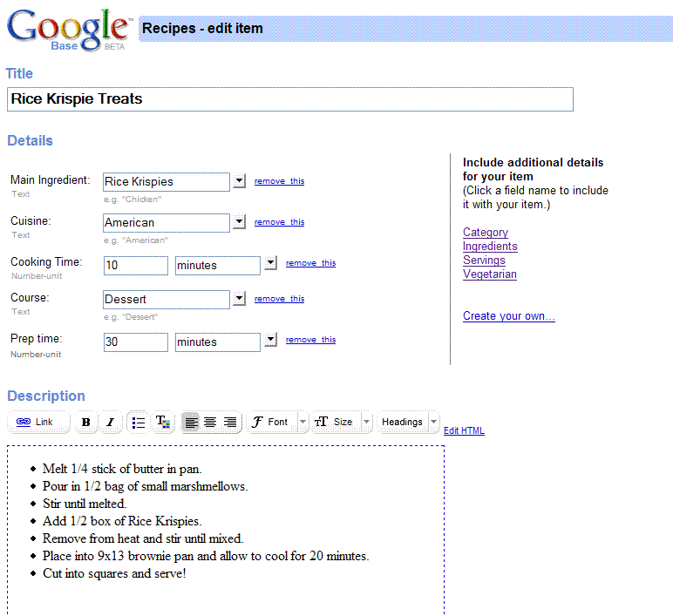Open the Font dropdown

[x=277, y=422]
